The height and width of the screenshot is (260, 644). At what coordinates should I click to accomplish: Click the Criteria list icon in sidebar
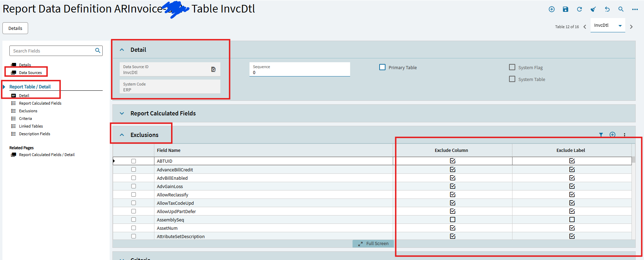click(14, 119)
